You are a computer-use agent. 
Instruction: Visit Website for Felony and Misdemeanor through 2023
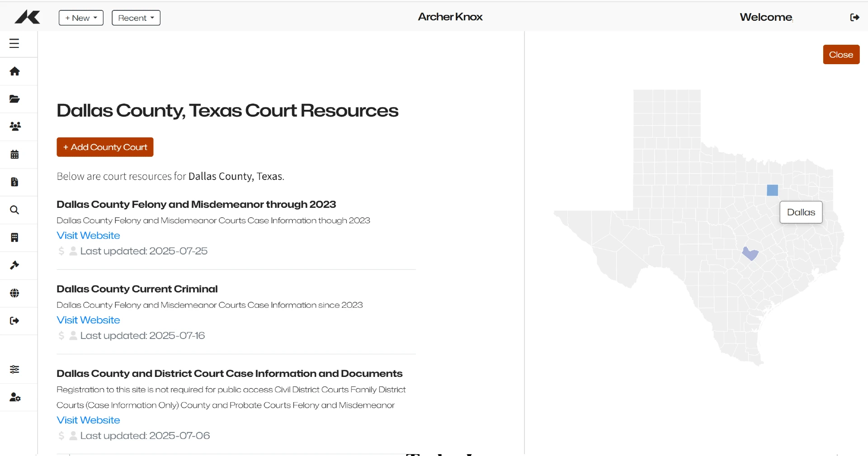point(88,235)
